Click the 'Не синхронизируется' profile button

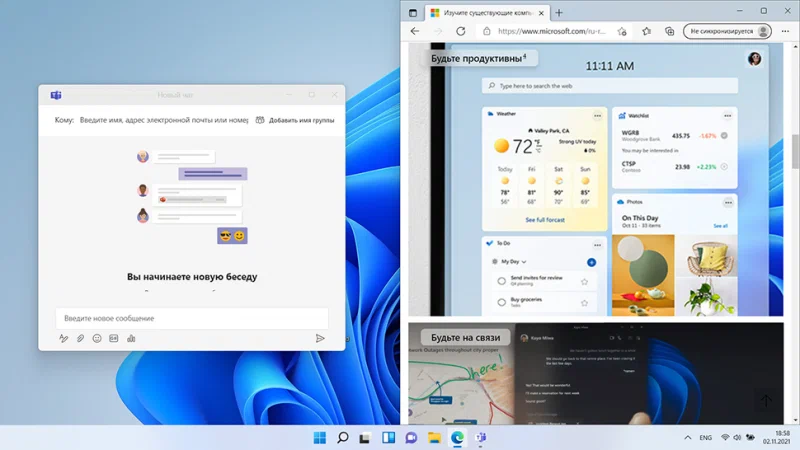click(x=727, y=31)
